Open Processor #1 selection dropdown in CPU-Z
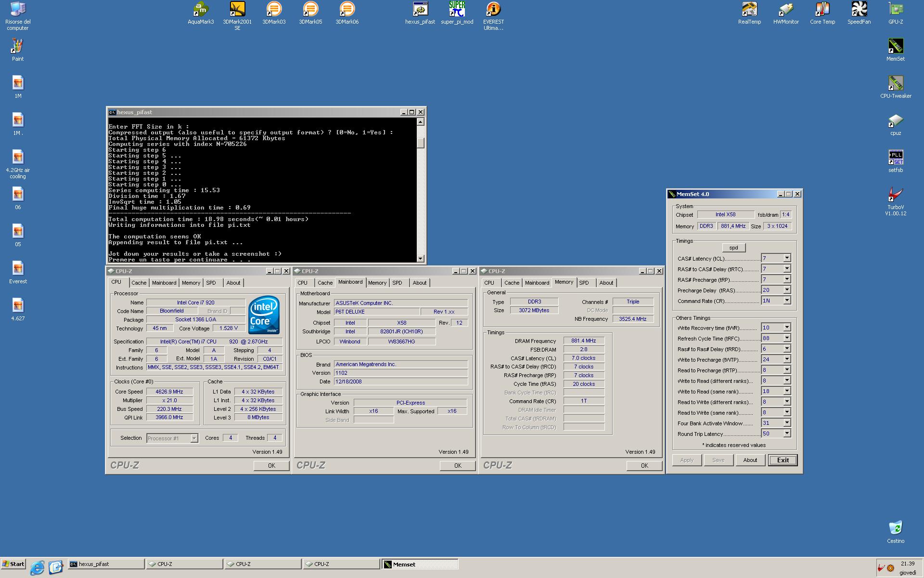The image size is (924, 578). click(194, 438)
